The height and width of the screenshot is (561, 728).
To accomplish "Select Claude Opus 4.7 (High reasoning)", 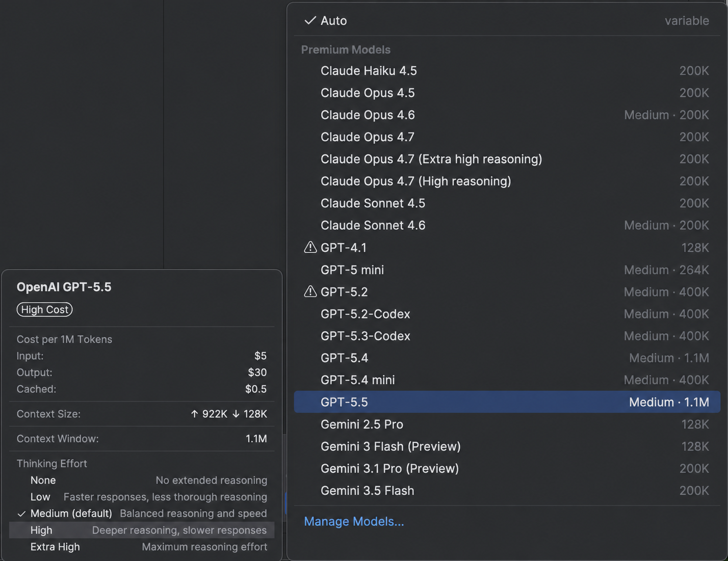I will [x=507, y=181].
